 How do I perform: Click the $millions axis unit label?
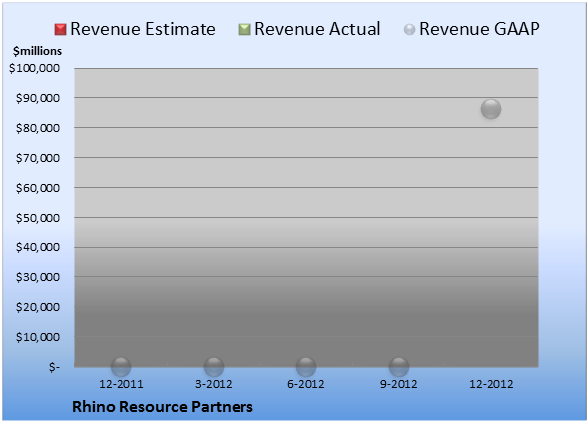[x=37, y=51]
